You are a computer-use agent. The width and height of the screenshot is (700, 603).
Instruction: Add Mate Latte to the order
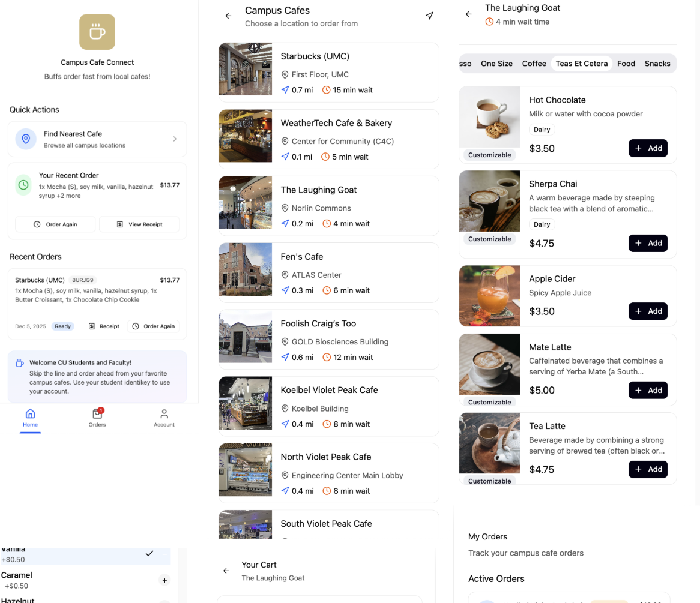point(648,390)
